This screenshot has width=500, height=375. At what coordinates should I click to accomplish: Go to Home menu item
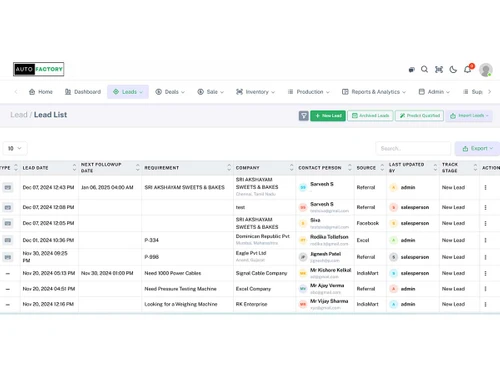click(x=41, y=92)
